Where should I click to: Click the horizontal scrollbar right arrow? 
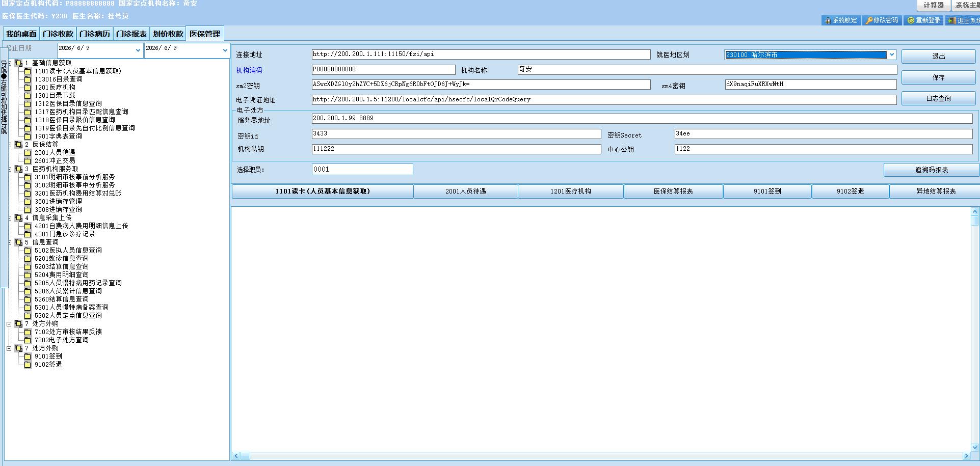(966, 456)
